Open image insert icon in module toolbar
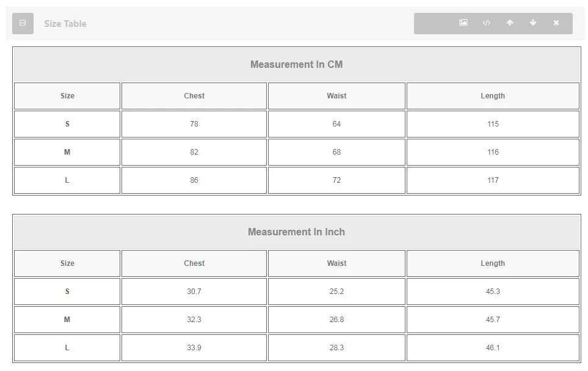Image resolution: width=588 pixels, height=371 pixels. (463, 23)
